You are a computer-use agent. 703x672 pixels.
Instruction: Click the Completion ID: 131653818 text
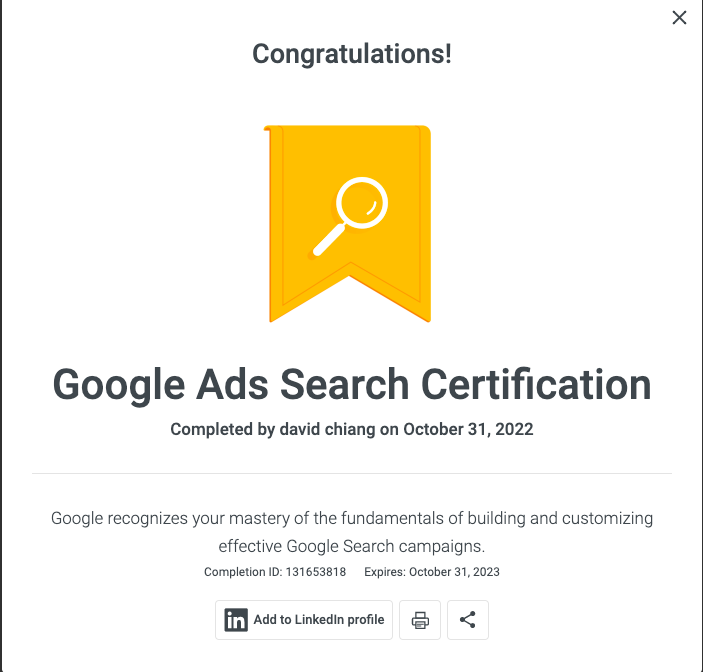(x=275, y=572)
